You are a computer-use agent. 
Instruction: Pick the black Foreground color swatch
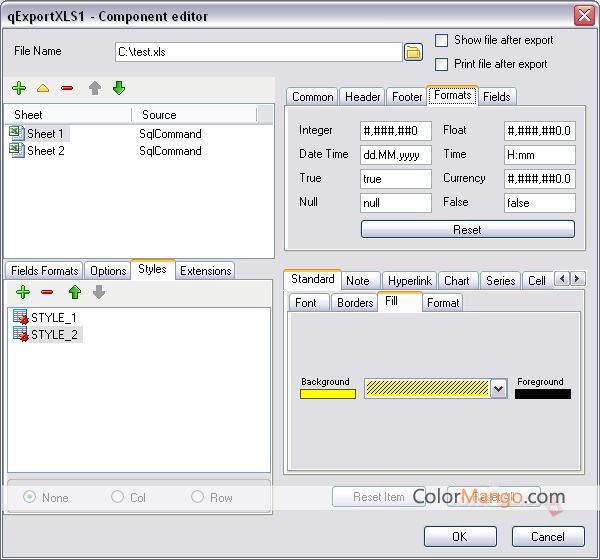[x=543, y=394]
